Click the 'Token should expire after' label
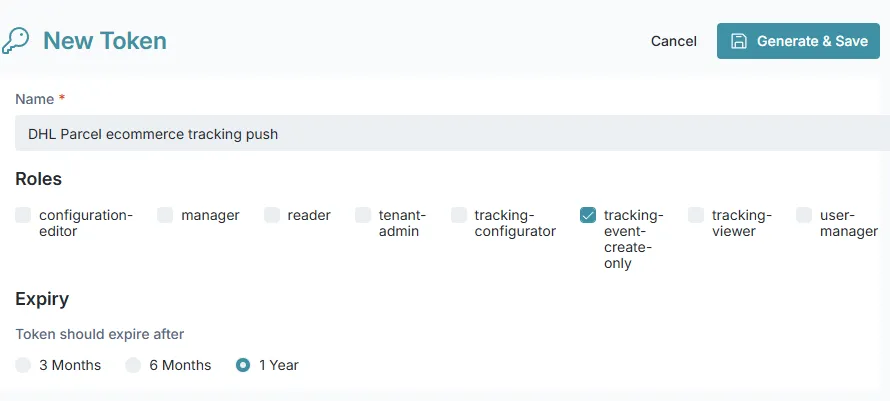Screen dimensions: 890x401 [x=100, y=334]
